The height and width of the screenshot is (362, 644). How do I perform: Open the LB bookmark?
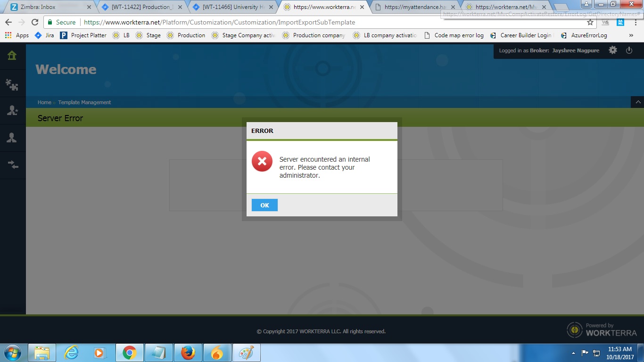[121, 35]
